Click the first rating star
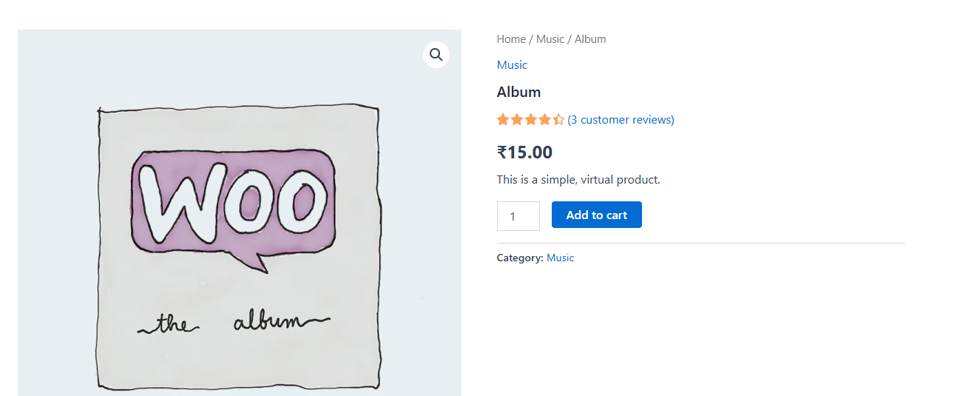The image size is (980, 396). click(x=503, y=119)
